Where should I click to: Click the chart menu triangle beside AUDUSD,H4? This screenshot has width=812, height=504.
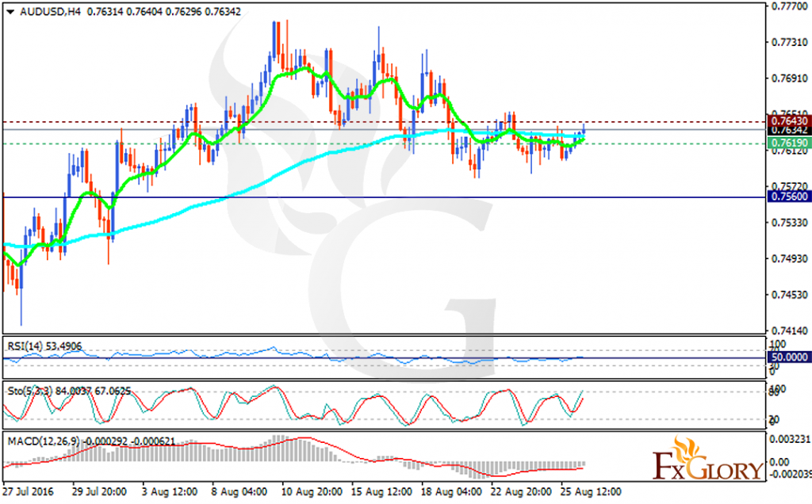point(10,11)
